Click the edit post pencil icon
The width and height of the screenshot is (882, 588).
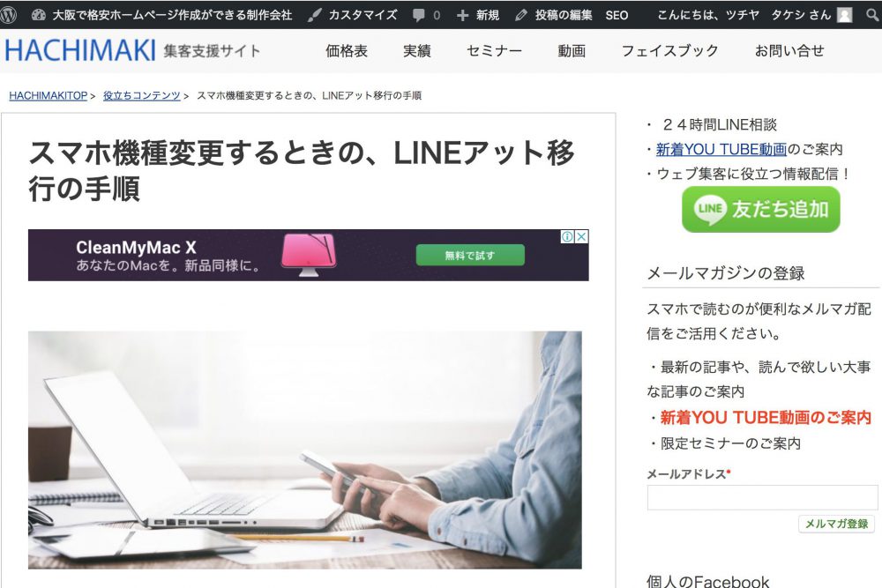click(x=521, y=15)
